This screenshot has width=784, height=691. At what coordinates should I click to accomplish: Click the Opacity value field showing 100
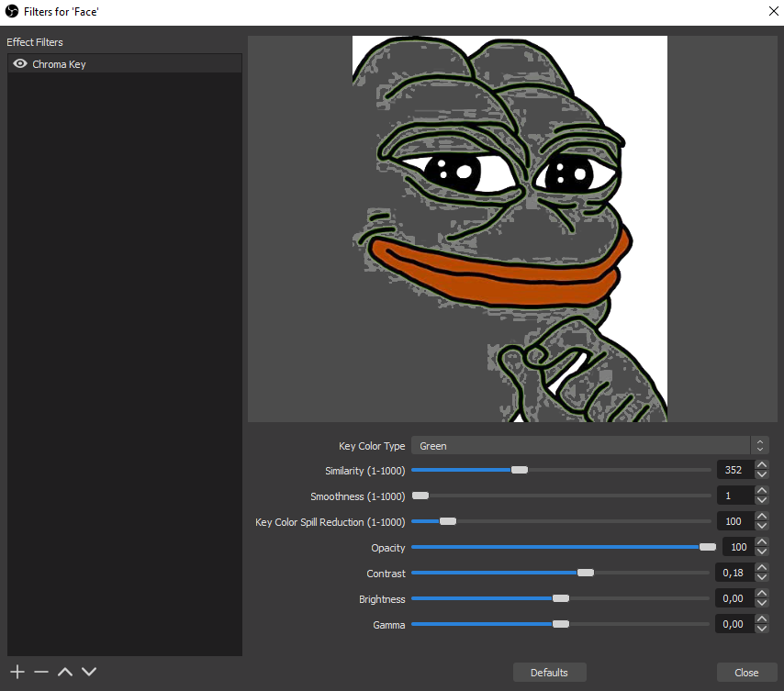coord(738,547)
